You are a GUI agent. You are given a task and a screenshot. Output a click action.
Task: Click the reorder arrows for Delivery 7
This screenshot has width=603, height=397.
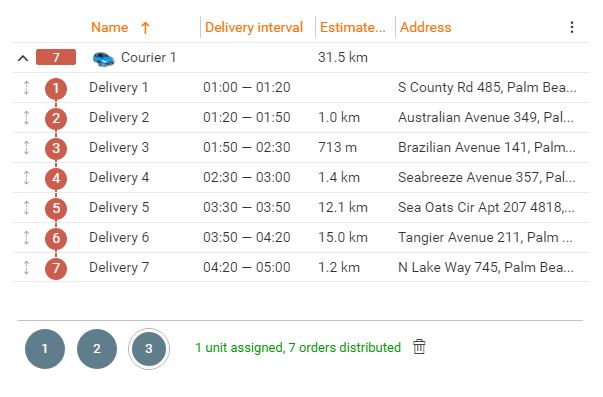[26, 267]
